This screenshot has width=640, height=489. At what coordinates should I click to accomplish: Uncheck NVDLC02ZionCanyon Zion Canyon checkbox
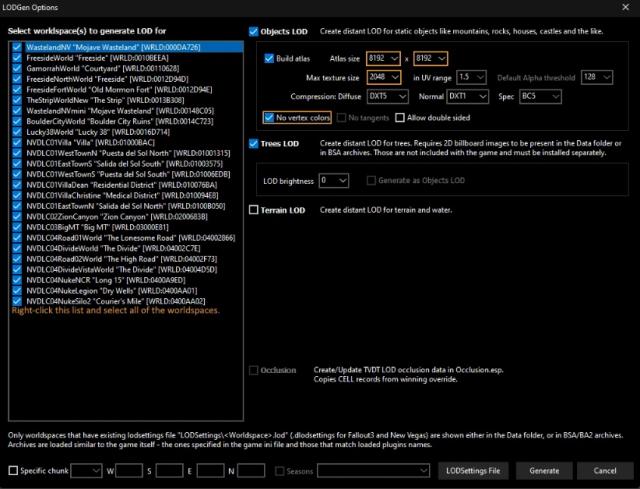[x=17, y=216]
